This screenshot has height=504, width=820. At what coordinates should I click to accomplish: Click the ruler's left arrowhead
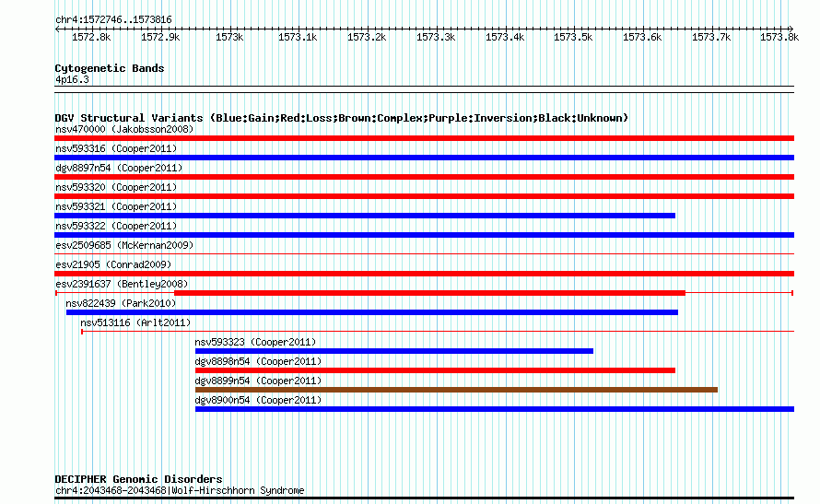click(x=57, y=29)
